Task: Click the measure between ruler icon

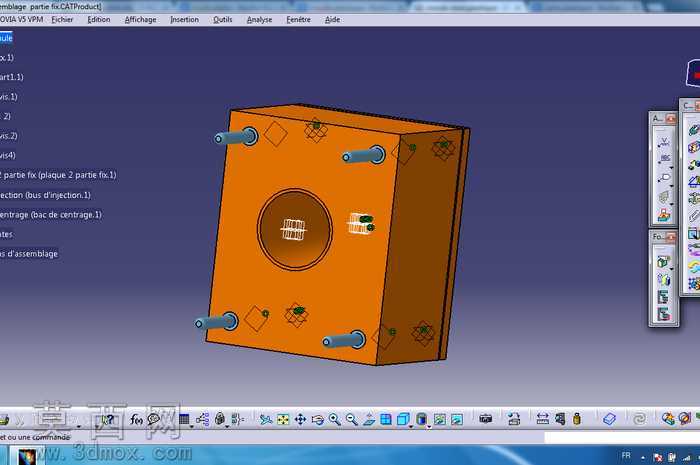Action: pos(542,419)
